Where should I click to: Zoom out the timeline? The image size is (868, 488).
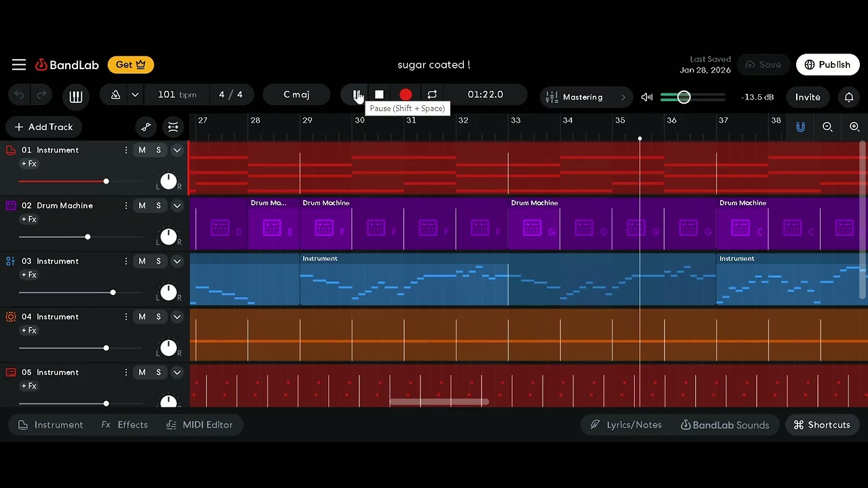pyautogui.click(x=827, y=127)
